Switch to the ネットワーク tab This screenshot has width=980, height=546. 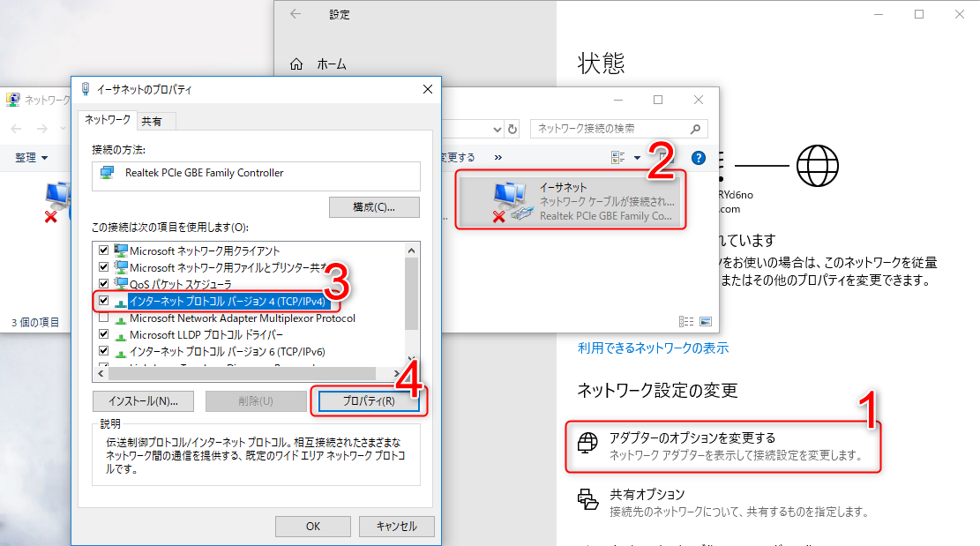[x=108, y=119]
